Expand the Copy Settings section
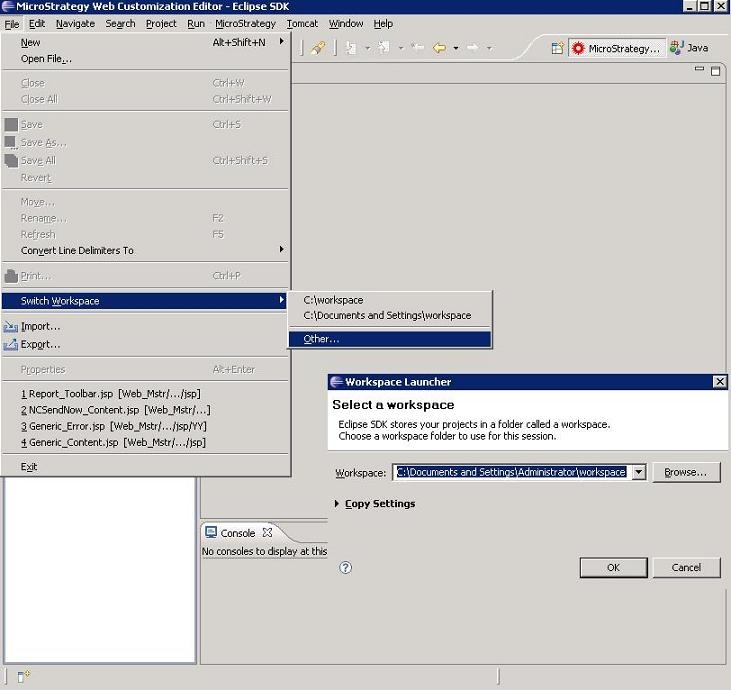Screen dimensions: 731x690 click(x=337, y=504)
